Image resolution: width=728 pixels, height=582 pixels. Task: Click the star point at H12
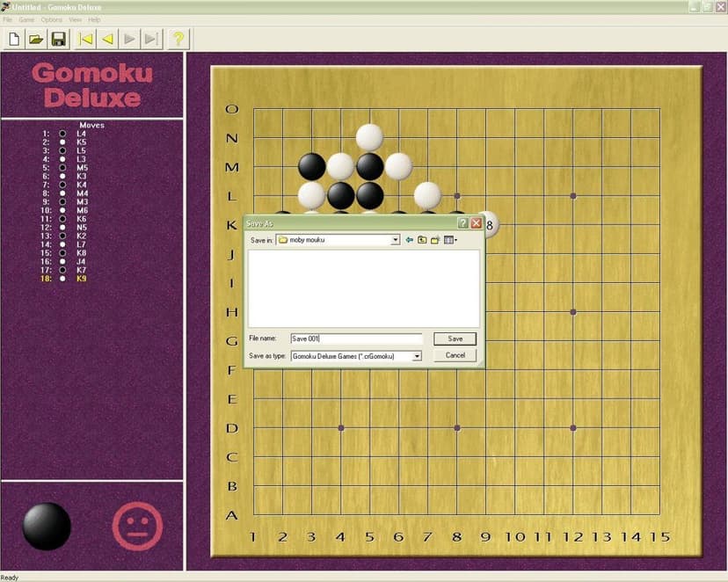tap(573, 312)
